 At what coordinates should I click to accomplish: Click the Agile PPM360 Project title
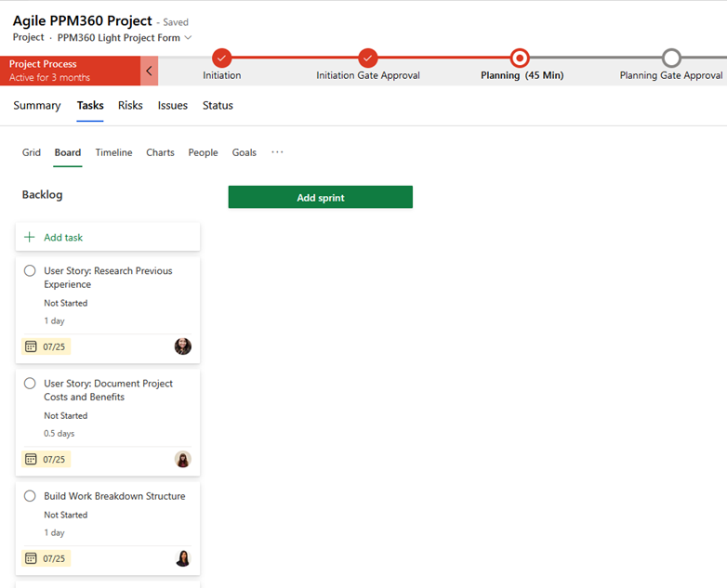[x=82, y=20]
